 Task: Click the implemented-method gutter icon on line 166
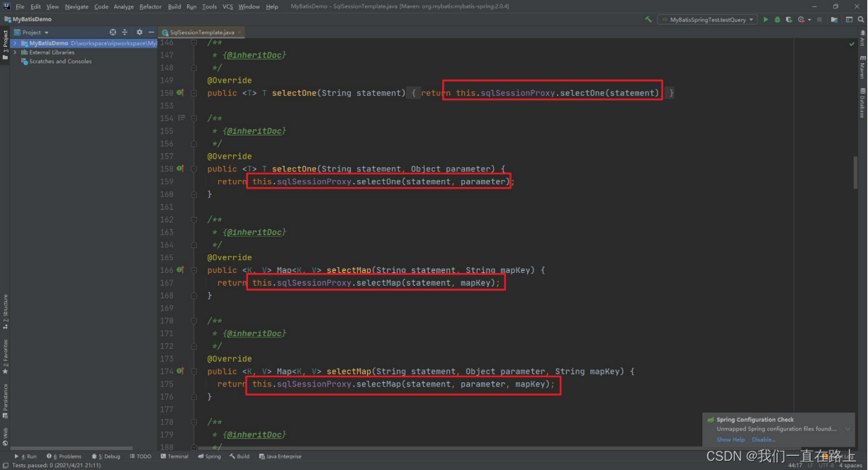point(180,270)
